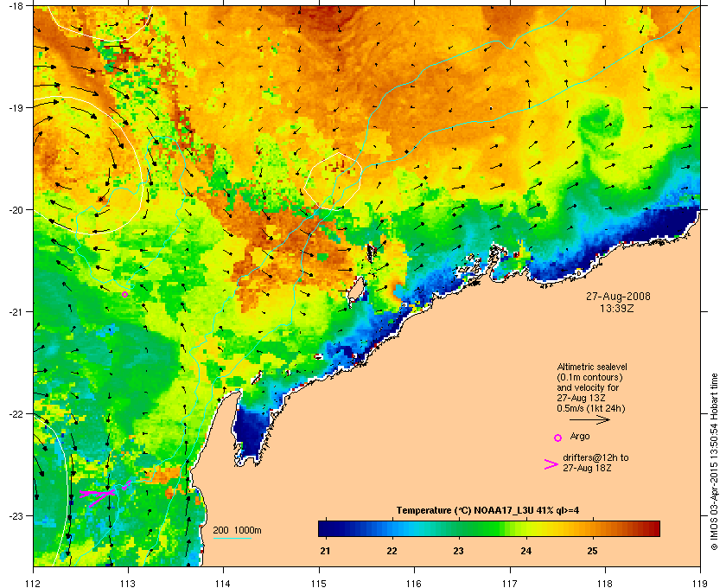This screenshot has width=726, height=588.
Task: Click the magenta Argo circle legend symbol
Action: pos(557,438)
